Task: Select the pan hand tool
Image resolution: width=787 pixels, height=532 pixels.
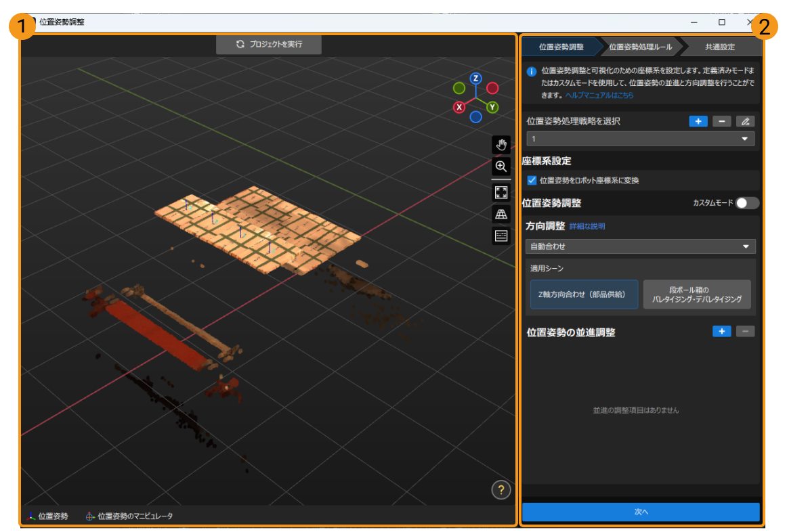Action: coord(501,144)
